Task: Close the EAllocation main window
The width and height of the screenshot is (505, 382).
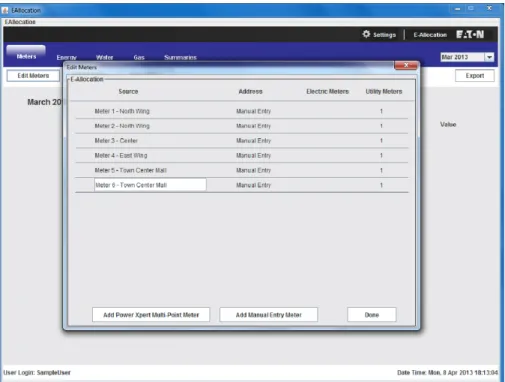Action: point(489,8)
